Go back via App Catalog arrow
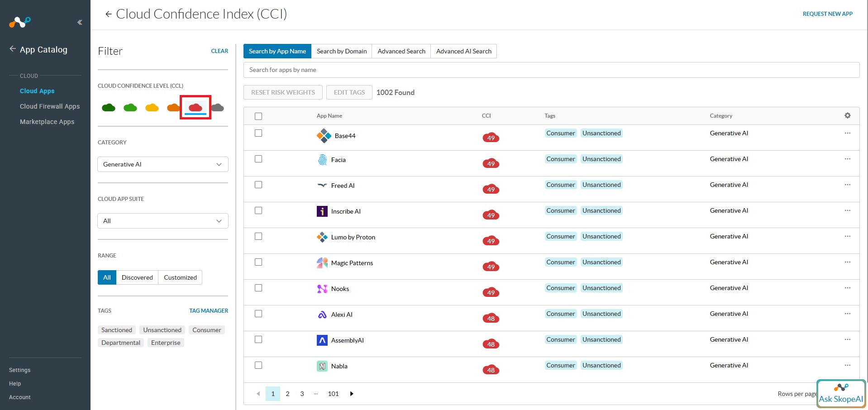This screenshot has width=868, height=410. pos(13,49)
